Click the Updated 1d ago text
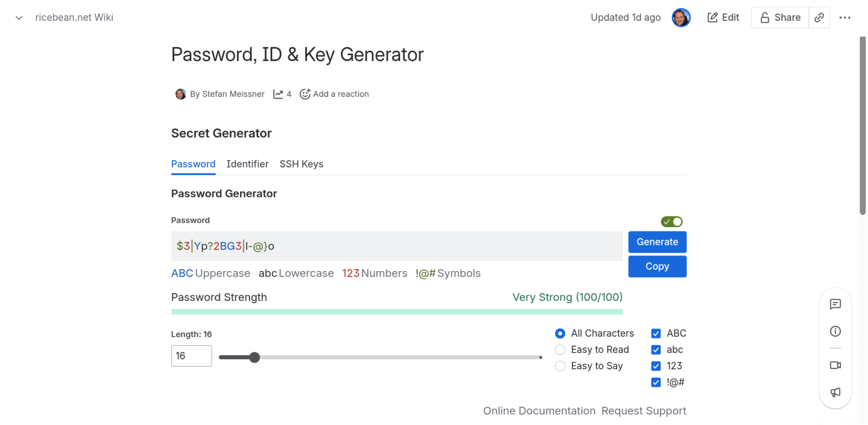 click(x=626, y=17)
